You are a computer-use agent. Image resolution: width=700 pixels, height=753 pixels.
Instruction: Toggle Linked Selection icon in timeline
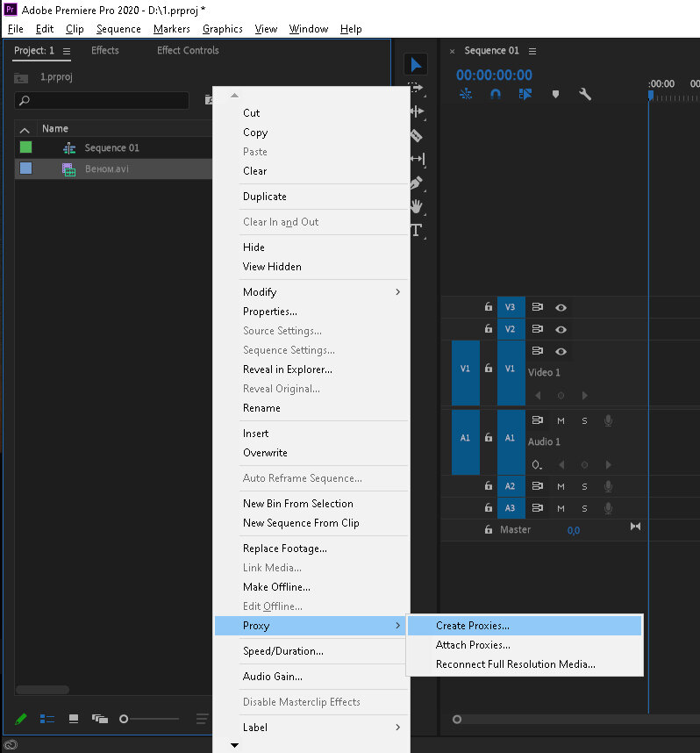525,94
